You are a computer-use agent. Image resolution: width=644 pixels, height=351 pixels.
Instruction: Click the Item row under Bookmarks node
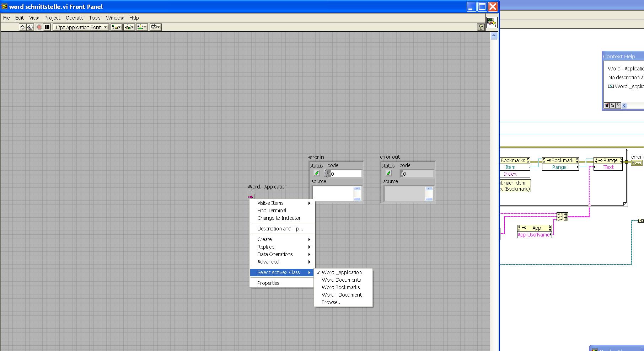tap(515, 167)
